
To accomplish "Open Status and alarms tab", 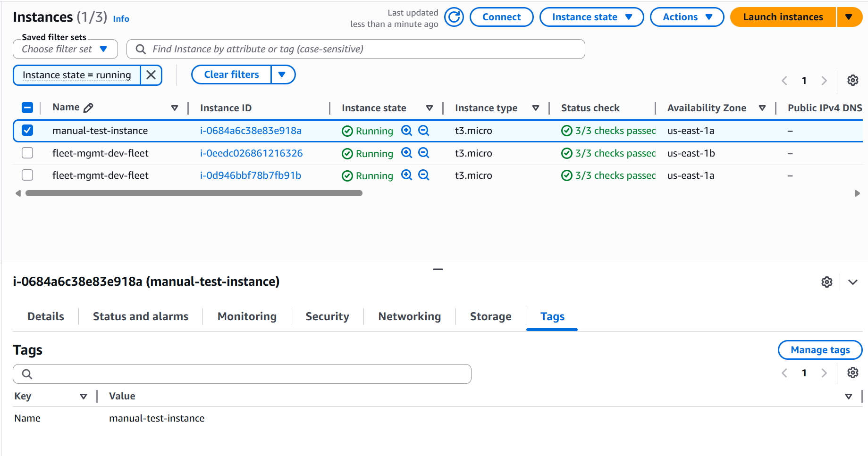I will coord(141,316).
